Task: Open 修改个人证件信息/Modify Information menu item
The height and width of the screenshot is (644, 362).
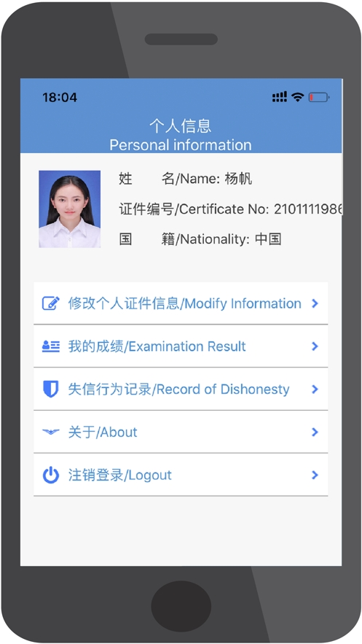Action: click(181, 303)
